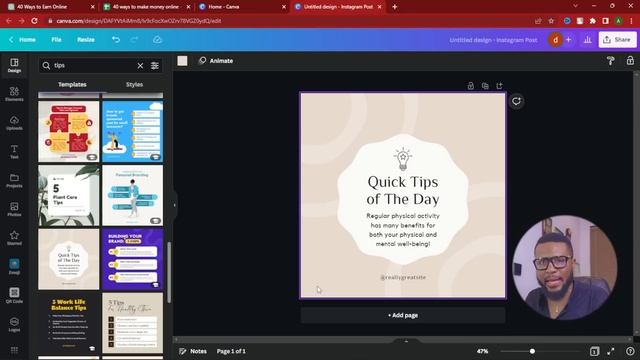
Task: Switch to the Templates tab
Action: coord(72,84)
